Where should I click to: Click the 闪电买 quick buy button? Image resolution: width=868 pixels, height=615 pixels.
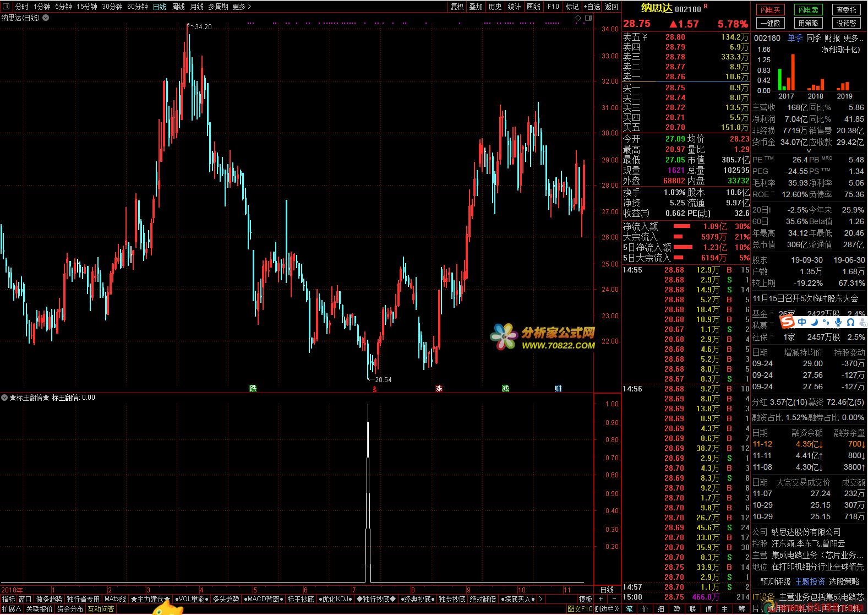[771, 10]
